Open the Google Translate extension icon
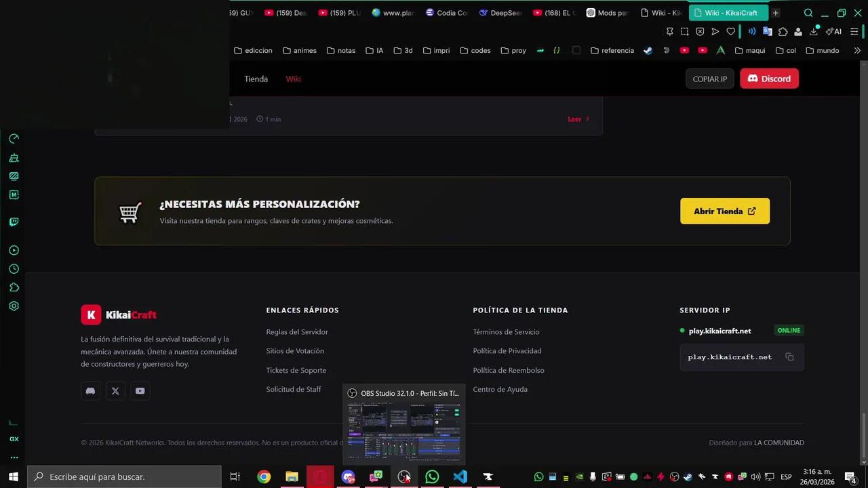This screenshot has height=488, width=868. (768, 31)
